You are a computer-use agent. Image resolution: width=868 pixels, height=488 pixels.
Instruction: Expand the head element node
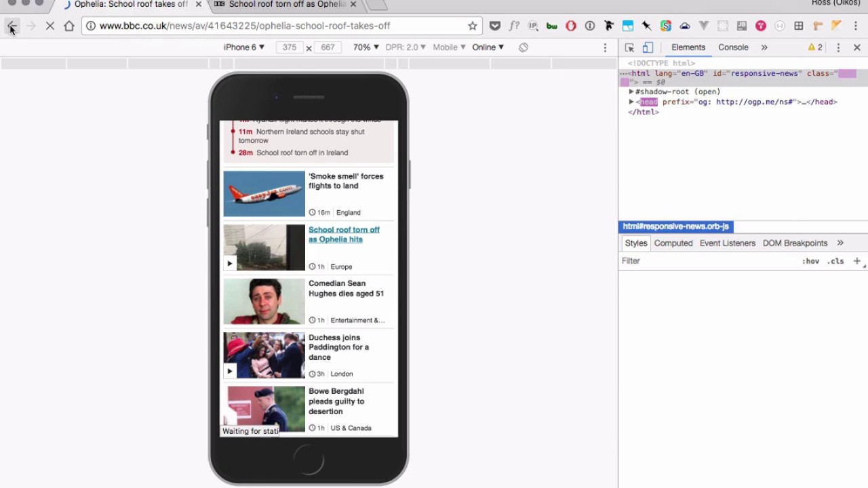click(631, 102)
